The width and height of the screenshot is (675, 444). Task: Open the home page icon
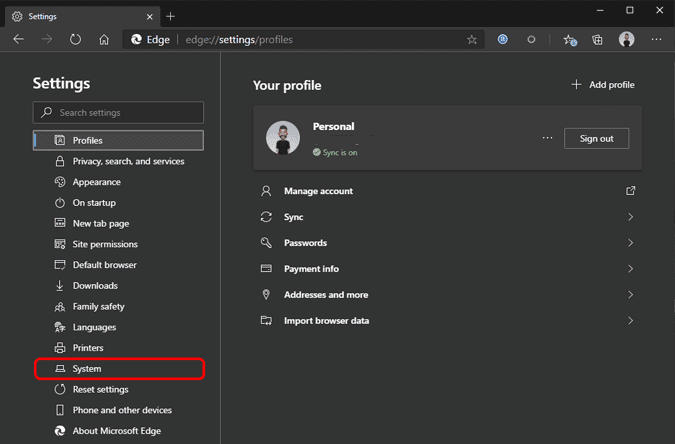click(104, 40)
